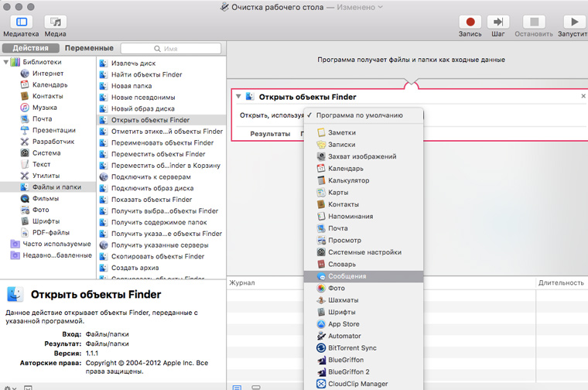Remove the Открыть объекты Finder workflow action
Screen dimensions: 588x390
point(583,97)
